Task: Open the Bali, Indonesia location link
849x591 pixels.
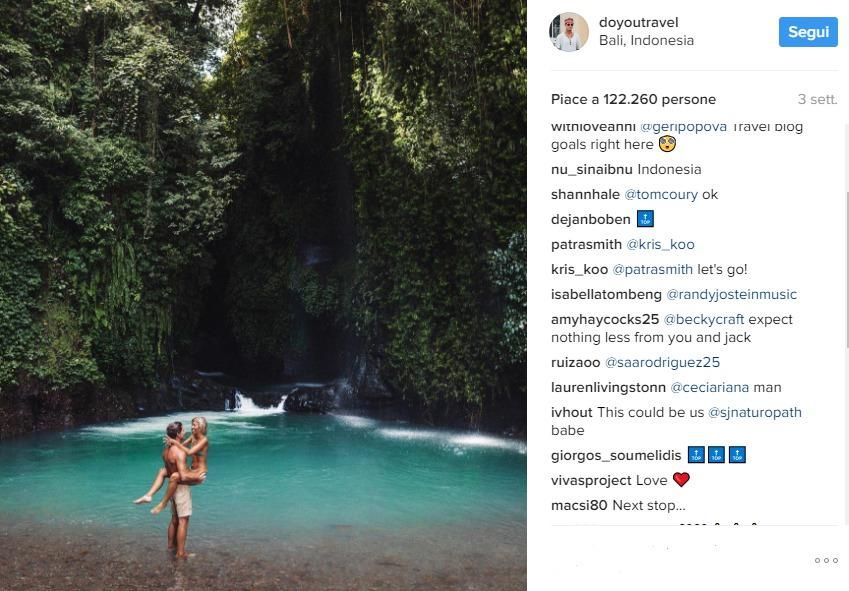Action: [646, 41]
